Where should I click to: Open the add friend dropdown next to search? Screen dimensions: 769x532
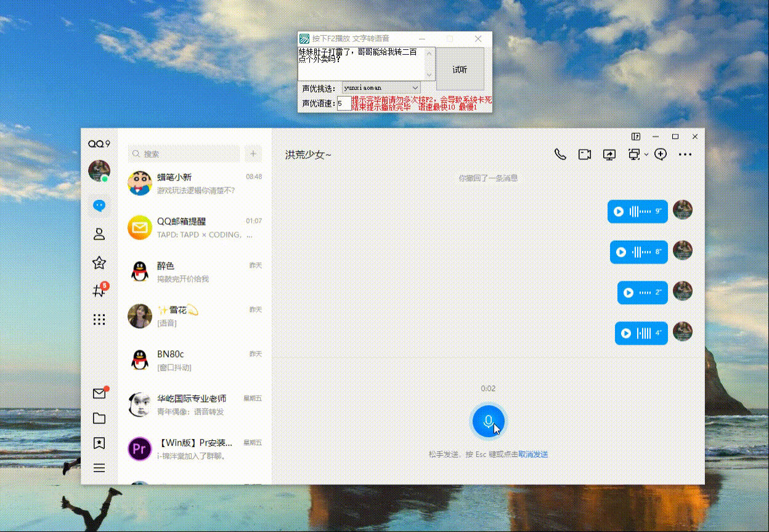pos(253,153)
